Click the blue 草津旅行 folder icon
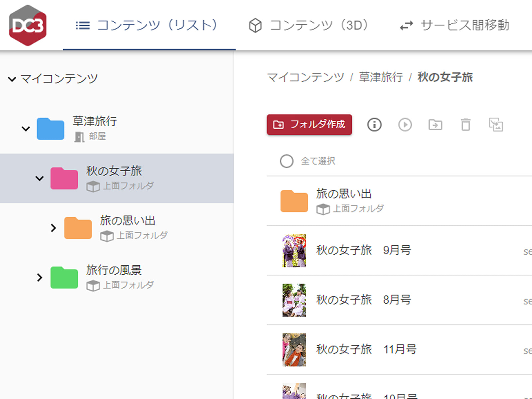Screen dimensions: 532x399 coord(51,129)
